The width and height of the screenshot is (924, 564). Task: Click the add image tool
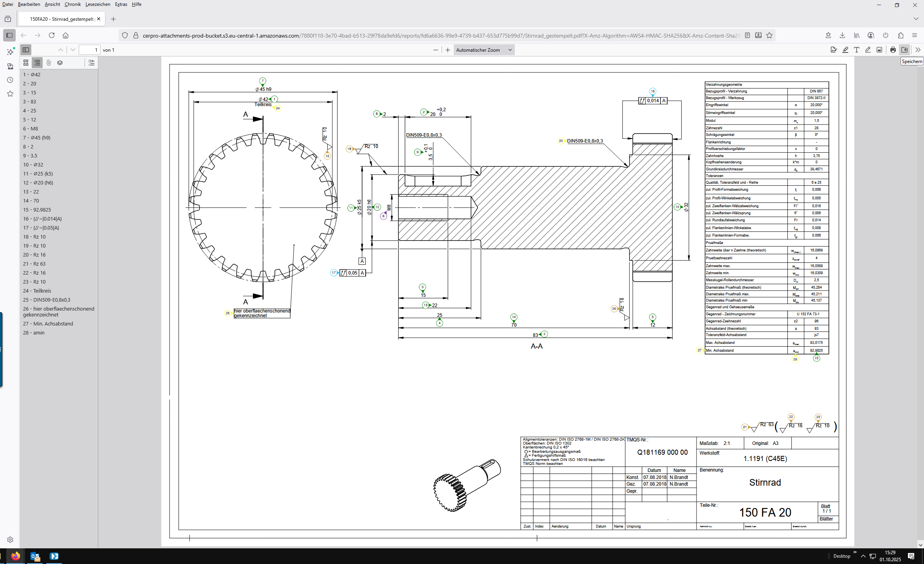point(879,50)
